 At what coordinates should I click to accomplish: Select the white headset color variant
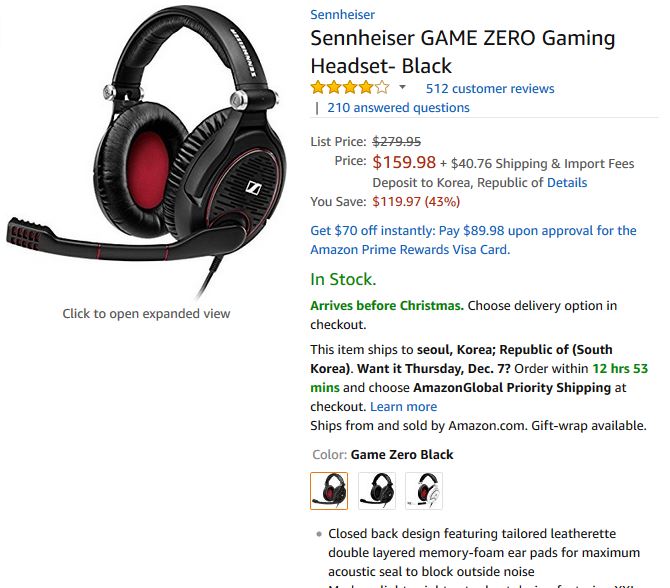coord(424,491)
